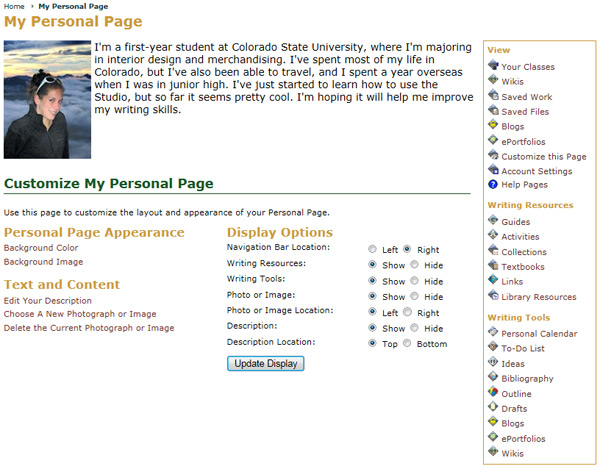Set Photo or Image Location to Left
Image resolution: width=600 pixels, height=469 pixels.
(x=372, y=312)
